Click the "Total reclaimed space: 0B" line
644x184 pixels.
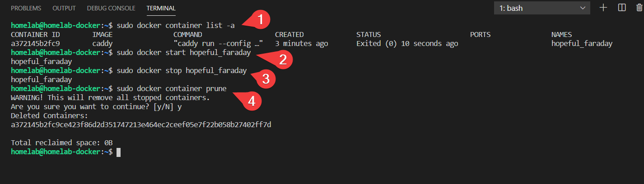pyautogui.click(x=61, y=143)
